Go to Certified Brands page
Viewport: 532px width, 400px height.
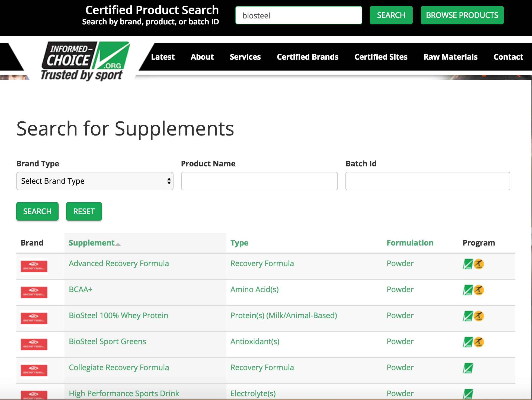coord(308,57)
